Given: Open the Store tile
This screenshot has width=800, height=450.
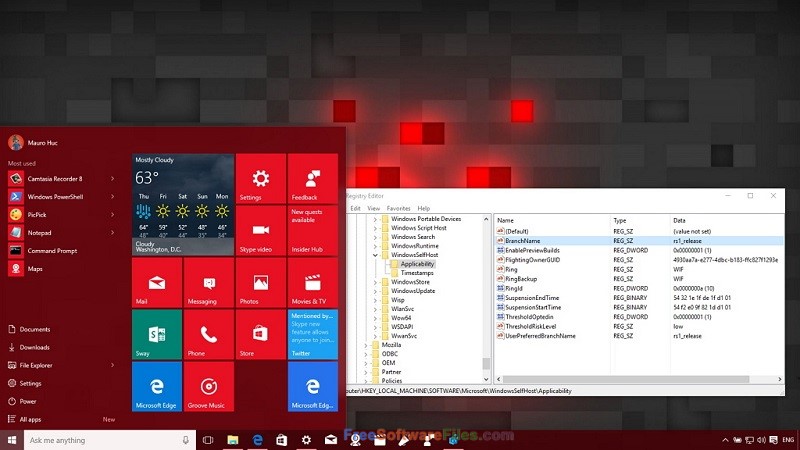Looking at the screenshot, I should pos(261,335).
